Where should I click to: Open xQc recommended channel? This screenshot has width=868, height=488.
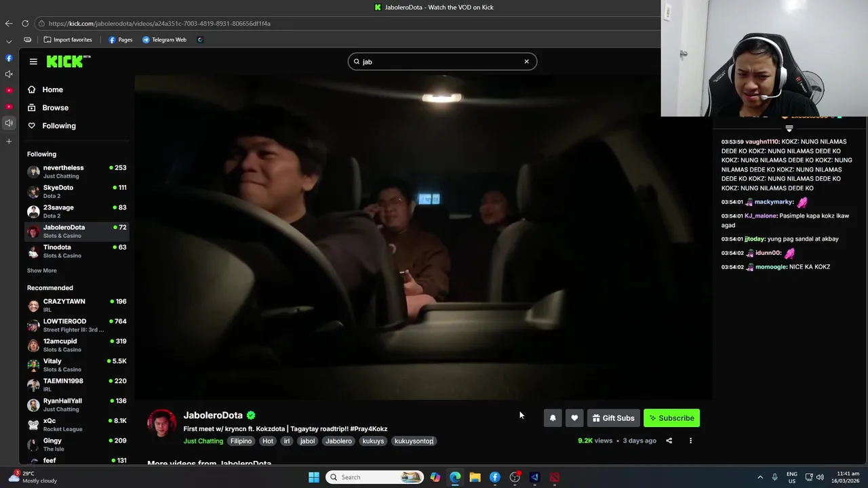coord(77,424)
